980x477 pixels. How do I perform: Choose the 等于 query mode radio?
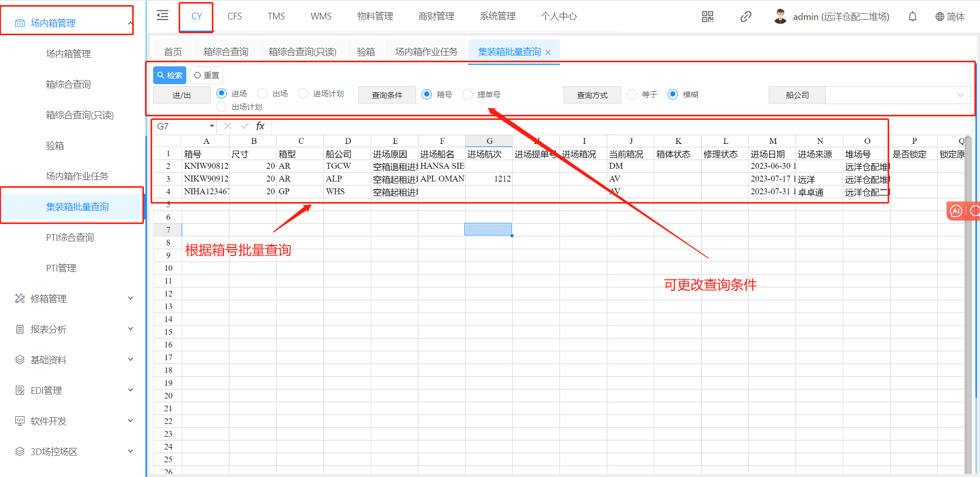point(632,94)
